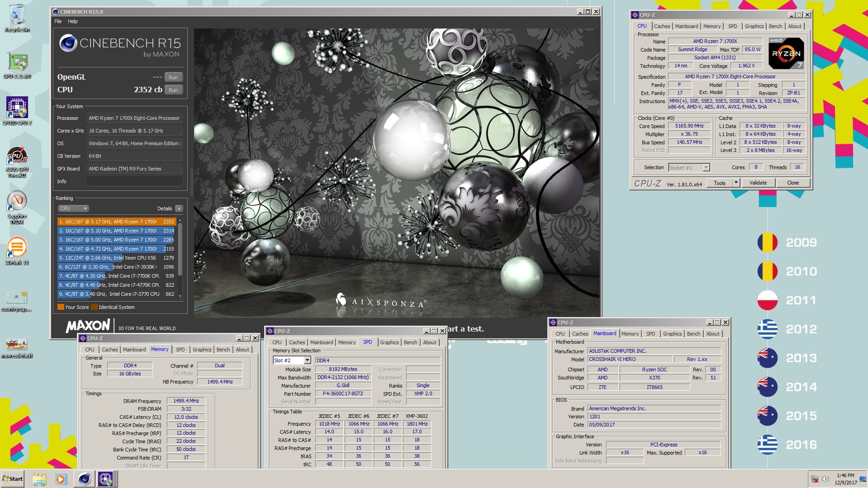Select Graphics tab in Memory CPU-Z window
The width and height of the screenshot is (868, 488).
coord(202,350)
